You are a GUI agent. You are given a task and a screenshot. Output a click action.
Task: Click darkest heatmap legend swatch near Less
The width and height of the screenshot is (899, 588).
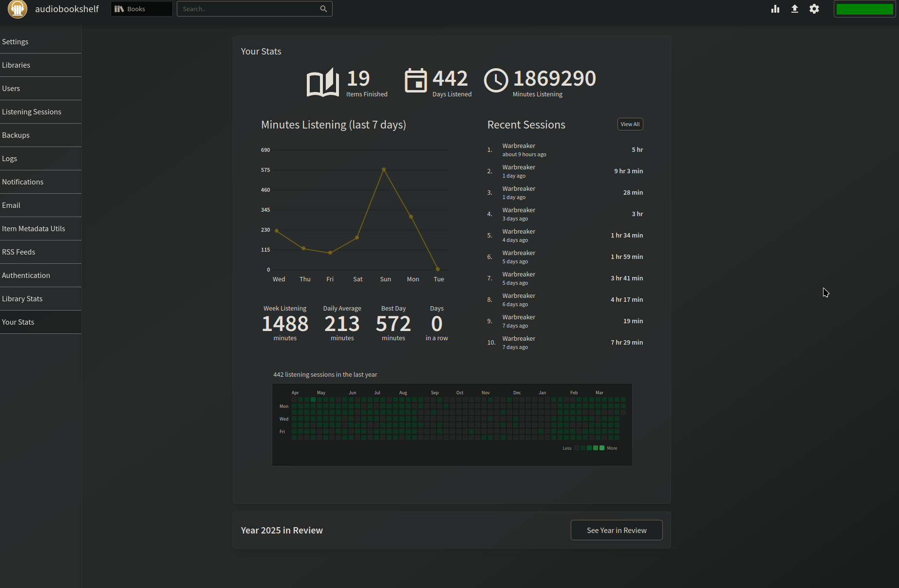tap(577, 448)
